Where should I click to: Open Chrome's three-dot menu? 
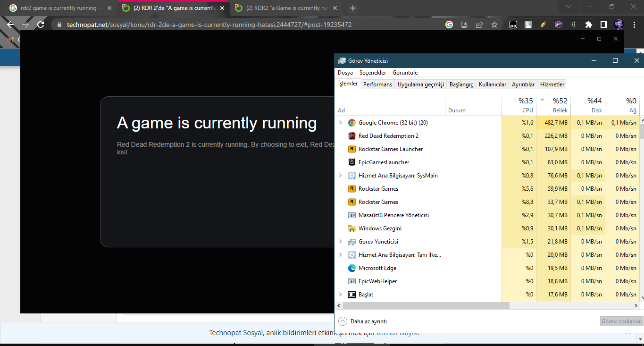(x=634, y=25)
